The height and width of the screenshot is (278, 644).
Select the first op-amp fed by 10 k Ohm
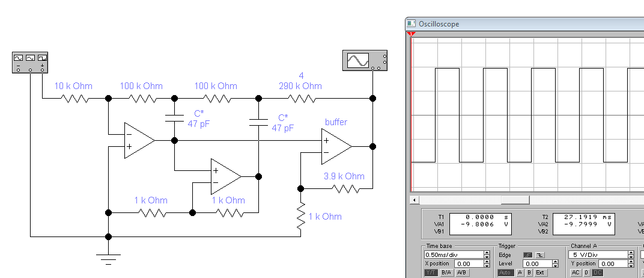(139, 140)
